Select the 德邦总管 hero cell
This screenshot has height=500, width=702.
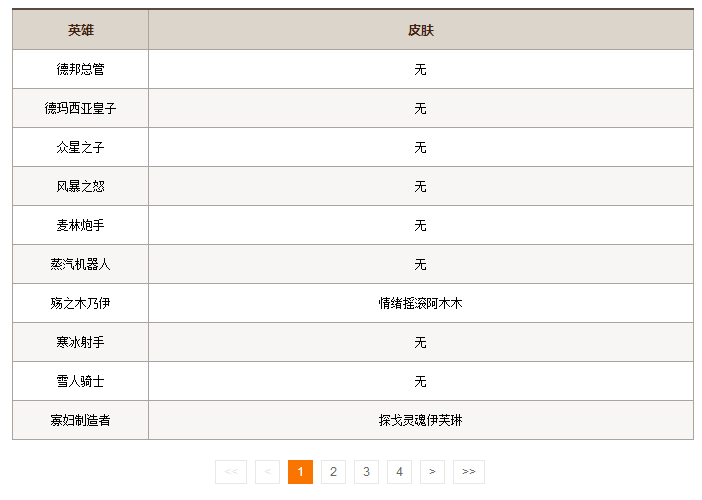(x=81, y=69)
